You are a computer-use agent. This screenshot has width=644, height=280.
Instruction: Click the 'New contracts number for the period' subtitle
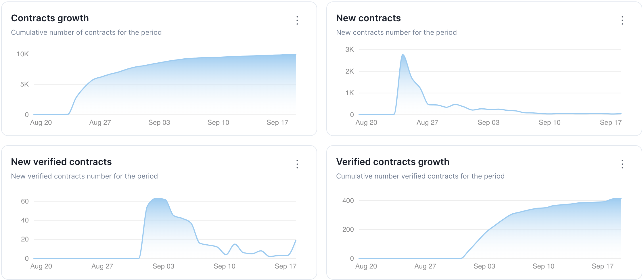click(396, 32)
